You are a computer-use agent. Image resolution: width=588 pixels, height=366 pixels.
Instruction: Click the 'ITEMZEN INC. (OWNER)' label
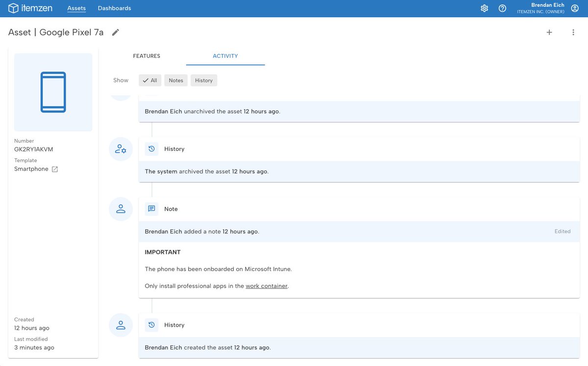[x=540, y=12]
